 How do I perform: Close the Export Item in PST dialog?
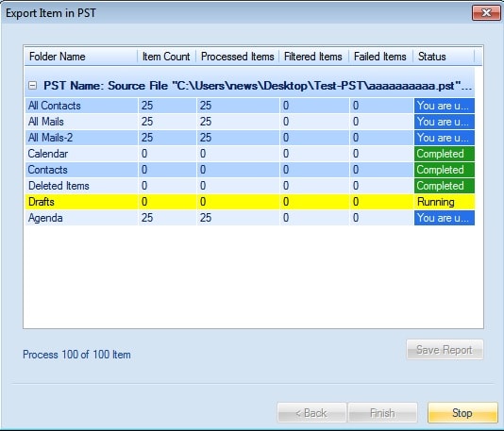[x=486, y=13]
